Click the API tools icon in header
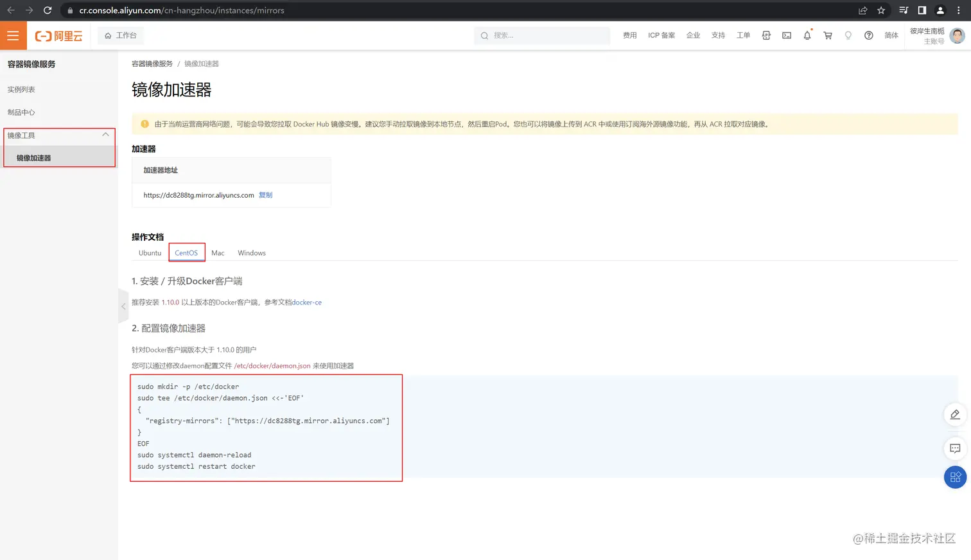The height and width of the screenshot is (560, 971). (766, 36)
